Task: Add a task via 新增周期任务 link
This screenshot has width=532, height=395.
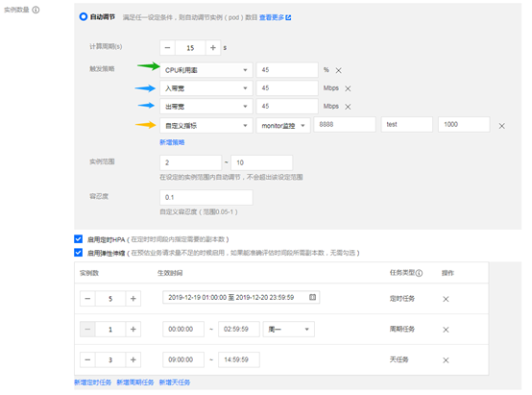Action: coord(135,383)
